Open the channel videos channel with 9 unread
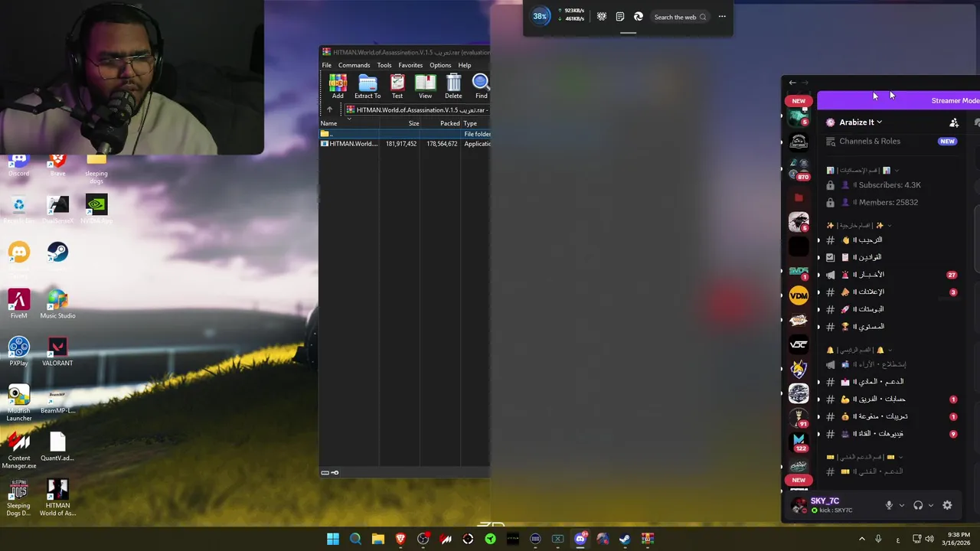Viewport: 980px width, 551px height. coord(892,434)
